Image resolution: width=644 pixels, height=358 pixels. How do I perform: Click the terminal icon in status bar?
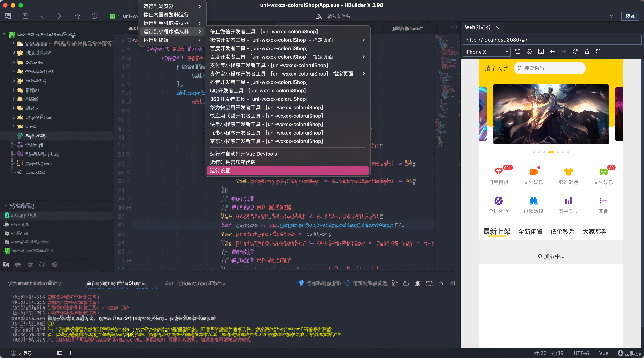(x=73, y=353)
